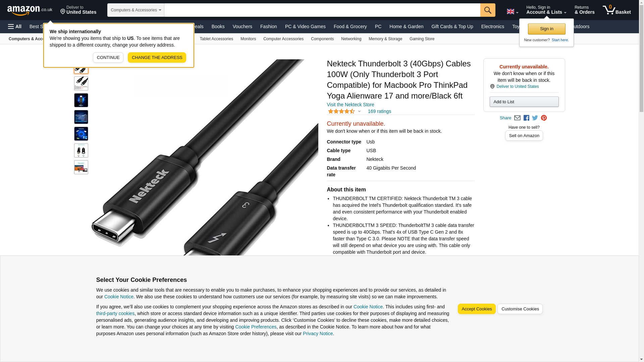The width and height of the screenshot is (644, 362).
Task: Open the basket cart icon
Action: [616, 10]
